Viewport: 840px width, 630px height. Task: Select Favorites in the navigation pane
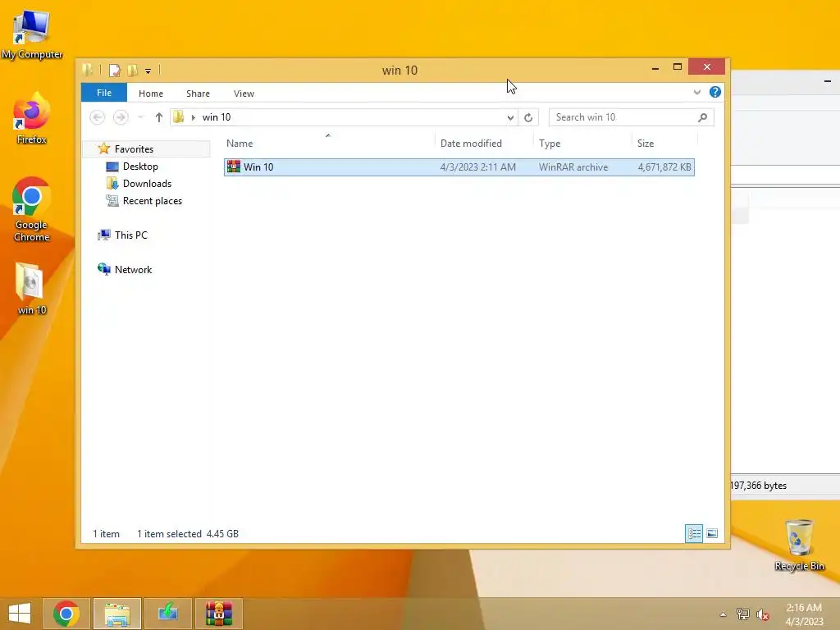click(134, 149)
